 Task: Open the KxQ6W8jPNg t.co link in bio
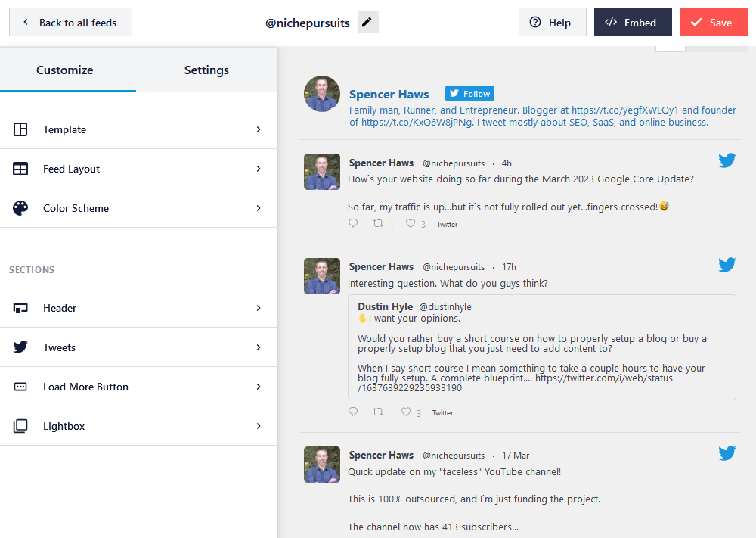tap(417, 122)
